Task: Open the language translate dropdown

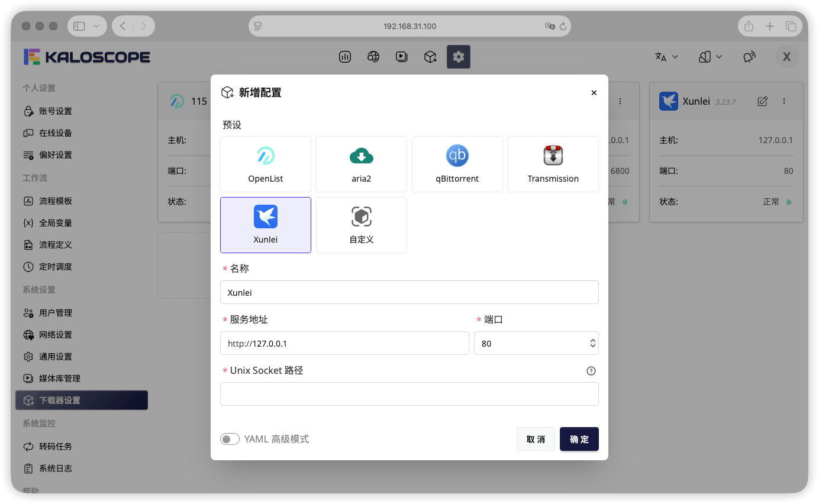Action: (x=666, y=57)
